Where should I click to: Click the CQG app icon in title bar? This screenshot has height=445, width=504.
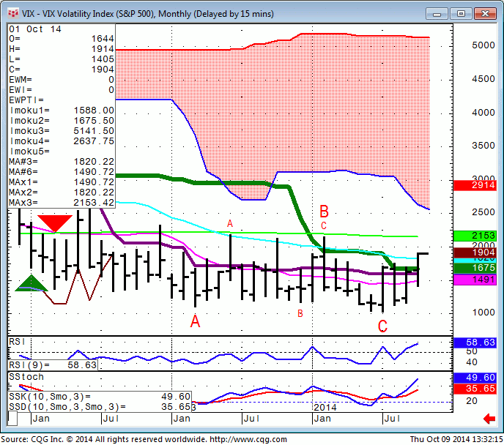click(13, 13)
